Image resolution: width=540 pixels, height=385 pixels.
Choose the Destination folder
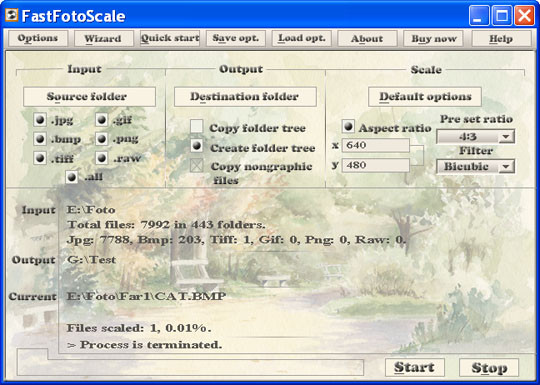pyautogui.click(x=245, y=97)
